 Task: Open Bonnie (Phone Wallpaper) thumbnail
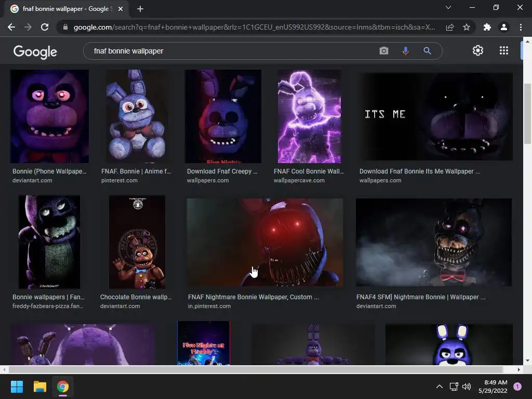click(x=49, y=116)
